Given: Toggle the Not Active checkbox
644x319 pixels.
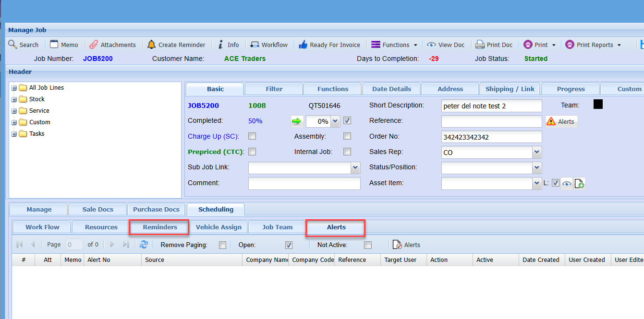Looking at the screenshot, I should click(x=368, y=245).
